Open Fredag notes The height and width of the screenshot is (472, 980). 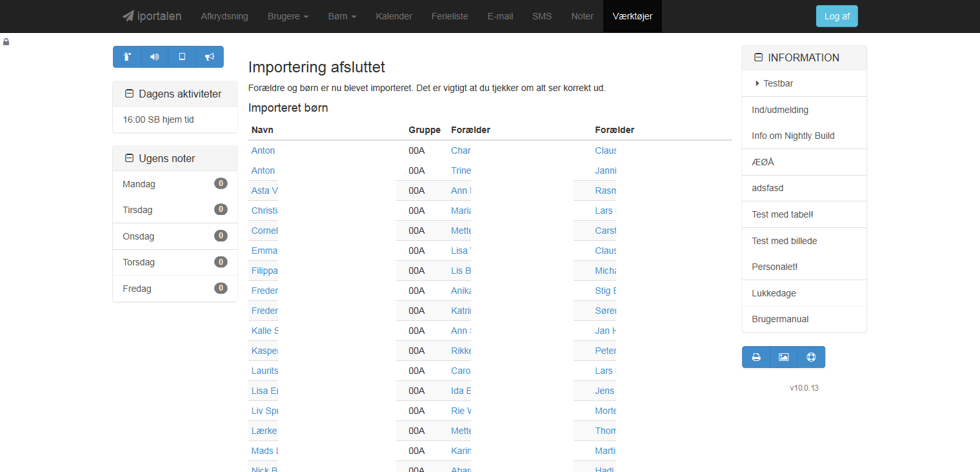[175, 289]
